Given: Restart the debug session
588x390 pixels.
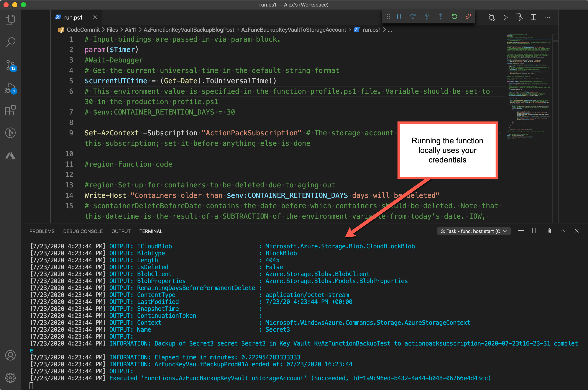Looking at the screenshot, I should click(x=454, y=16).
